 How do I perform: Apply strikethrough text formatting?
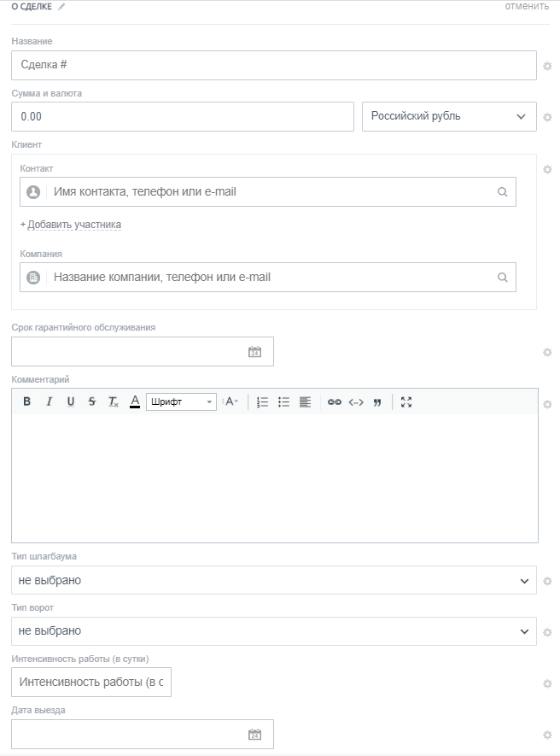point(92,401)
